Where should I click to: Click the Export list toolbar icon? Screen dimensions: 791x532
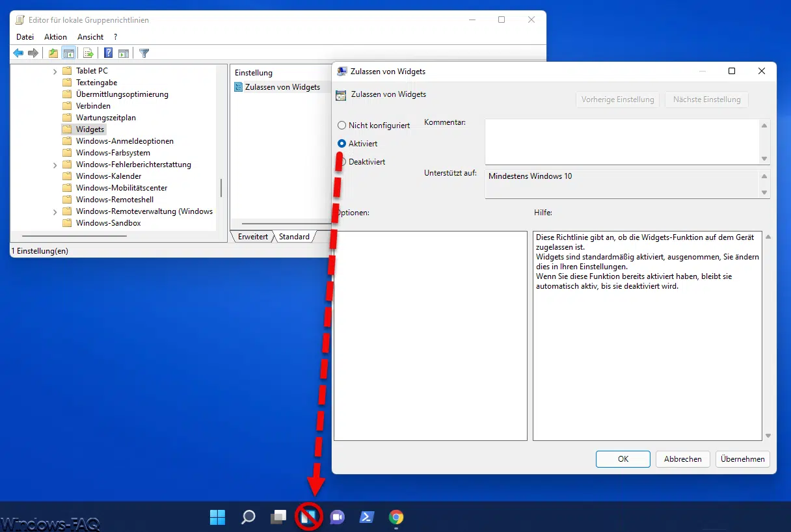pyautogui.click(x=88, y=53)
